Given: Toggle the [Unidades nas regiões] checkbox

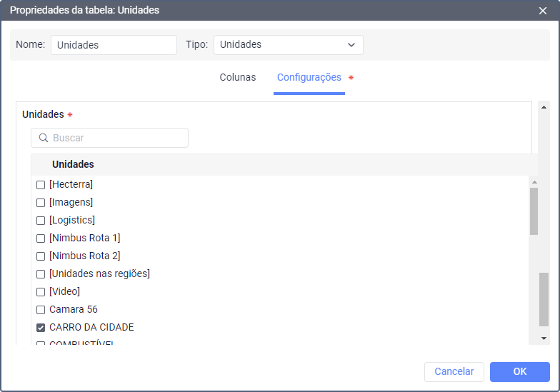Looking at the screenshot, I should coord(41,274).
